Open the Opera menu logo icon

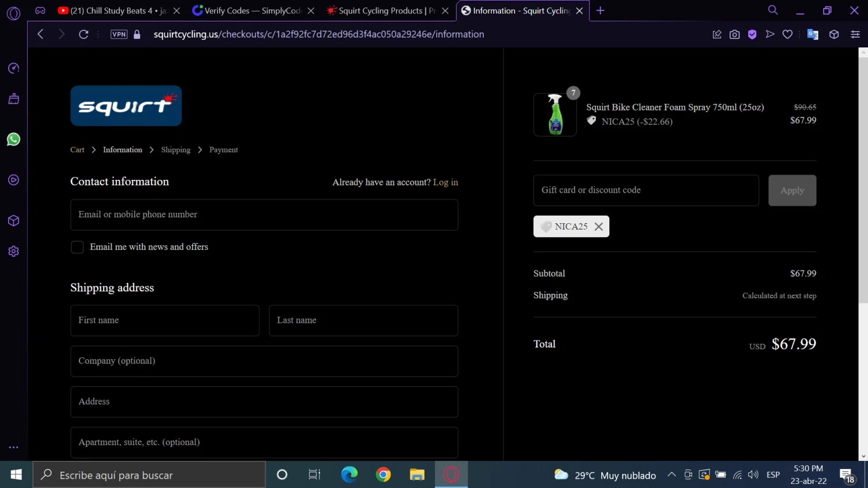pos(13,13)
